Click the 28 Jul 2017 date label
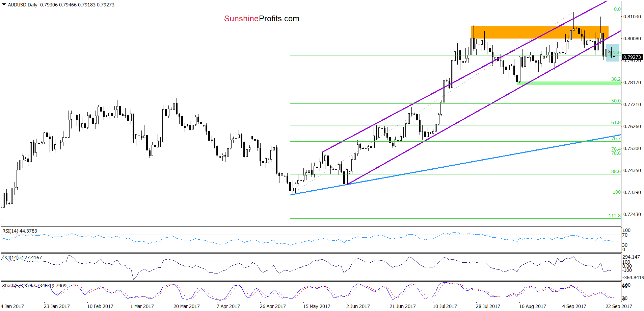Screen dimensions: 644x311 coord(488,306)
